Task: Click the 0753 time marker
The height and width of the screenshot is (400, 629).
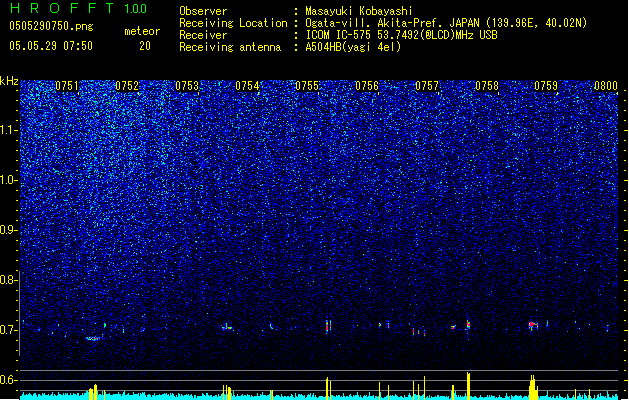Action: coord(187,86)
